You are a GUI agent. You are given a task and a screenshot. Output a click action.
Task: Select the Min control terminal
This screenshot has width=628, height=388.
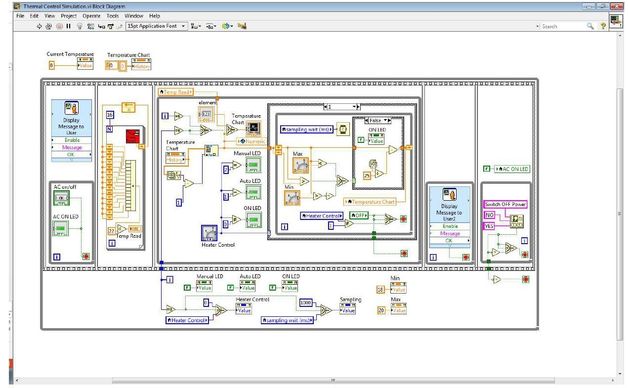(292, 198)
